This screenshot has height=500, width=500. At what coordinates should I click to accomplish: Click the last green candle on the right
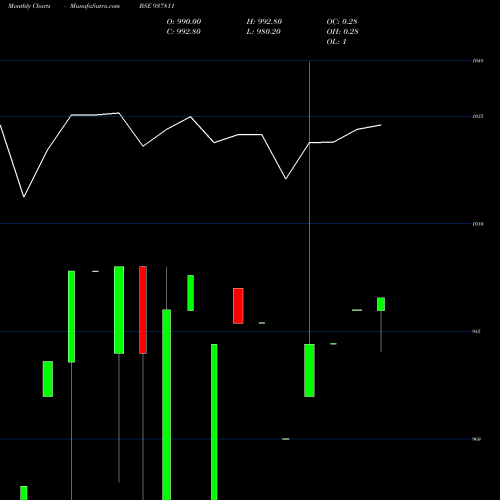coord(381,304)
